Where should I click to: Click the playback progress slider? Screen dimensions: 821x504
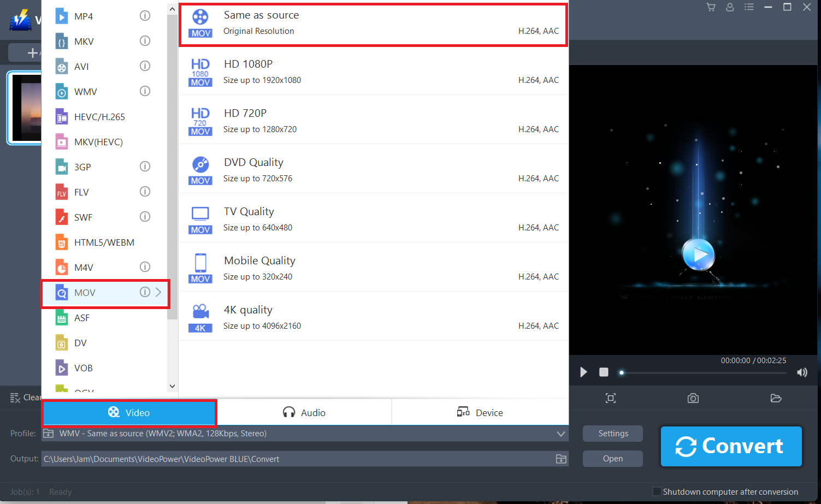tap(702, 372)
